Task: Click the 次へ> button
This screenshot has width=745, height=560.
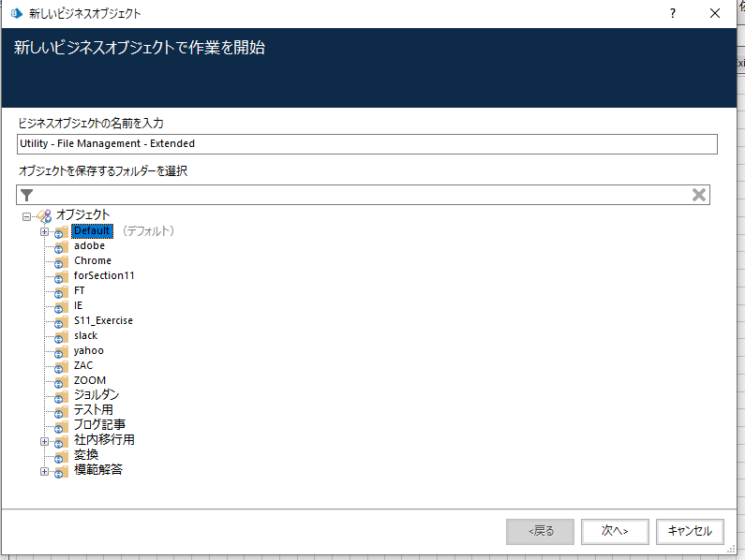Action: pos(615,531)
